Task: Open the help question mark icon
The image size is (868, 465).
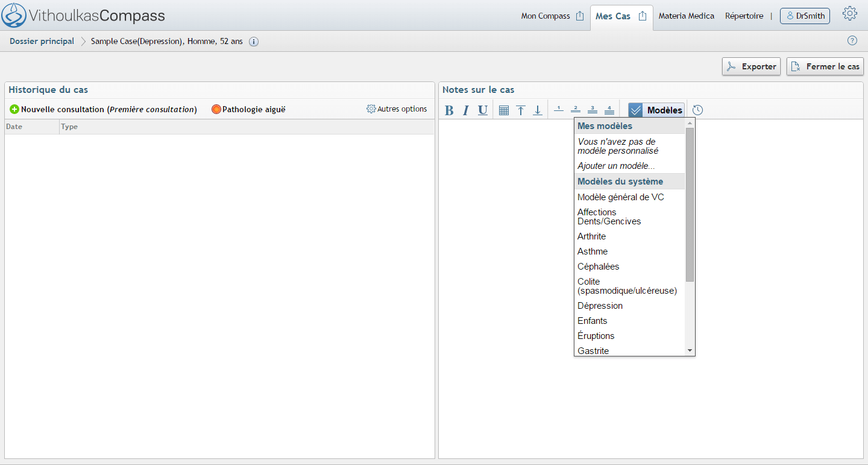Action: click(852, 41)
